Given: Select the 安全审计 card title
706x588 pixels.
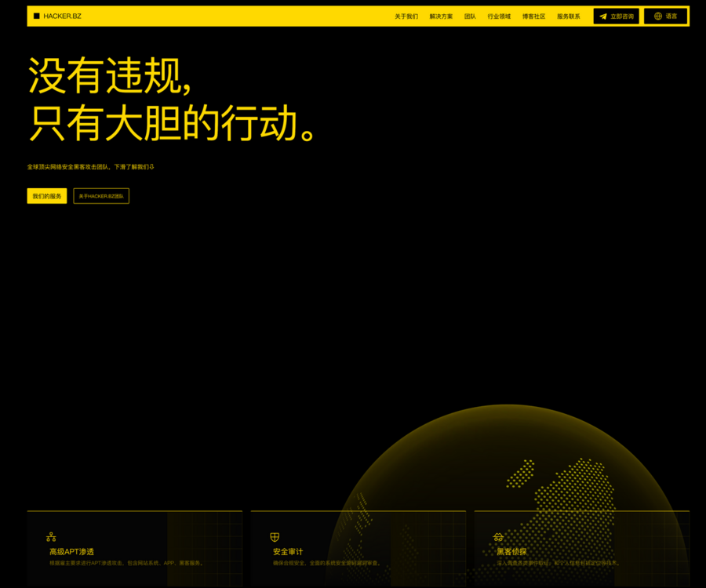Looking at the screenshot, I should tap(288, 552).
